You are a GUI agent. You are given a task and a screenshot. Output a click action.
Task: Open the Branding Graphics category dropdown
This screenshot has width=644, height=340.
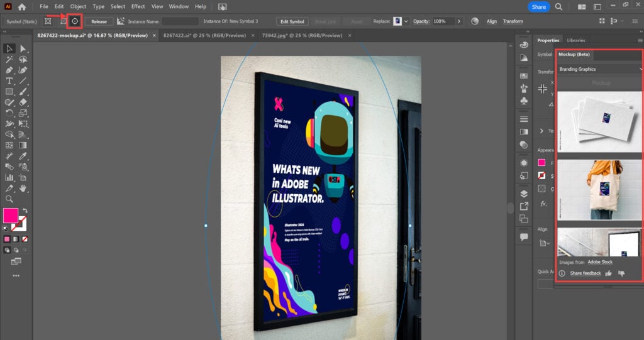pos(599,69)
